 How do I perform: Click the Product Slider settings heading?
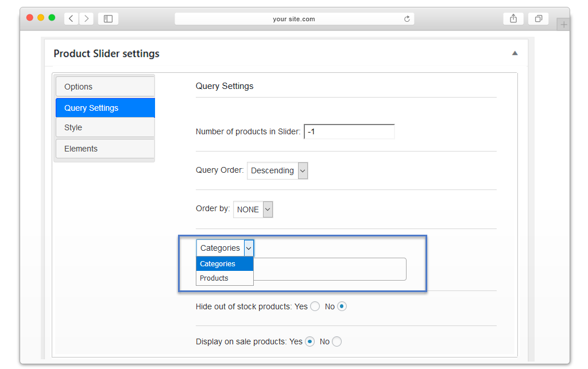coord(106,53)
